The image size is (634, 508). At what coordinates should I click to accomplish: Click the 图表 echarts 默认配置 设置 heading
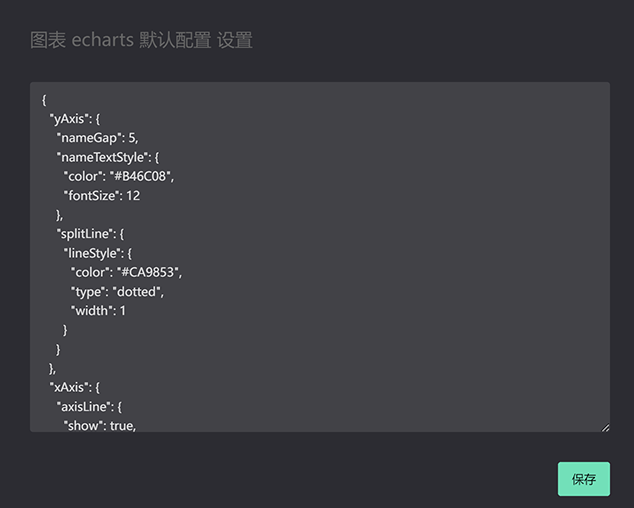pyautogui.click(x=141, y=41)
